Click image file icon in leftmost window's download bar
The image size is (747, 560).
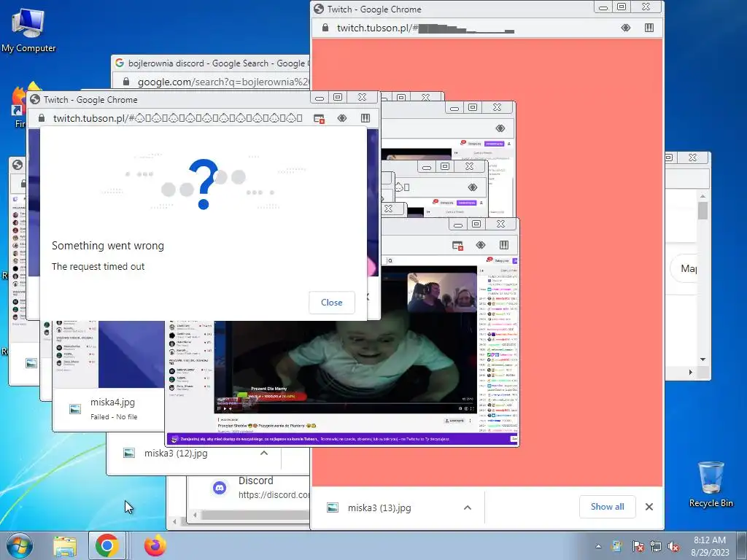31,363
